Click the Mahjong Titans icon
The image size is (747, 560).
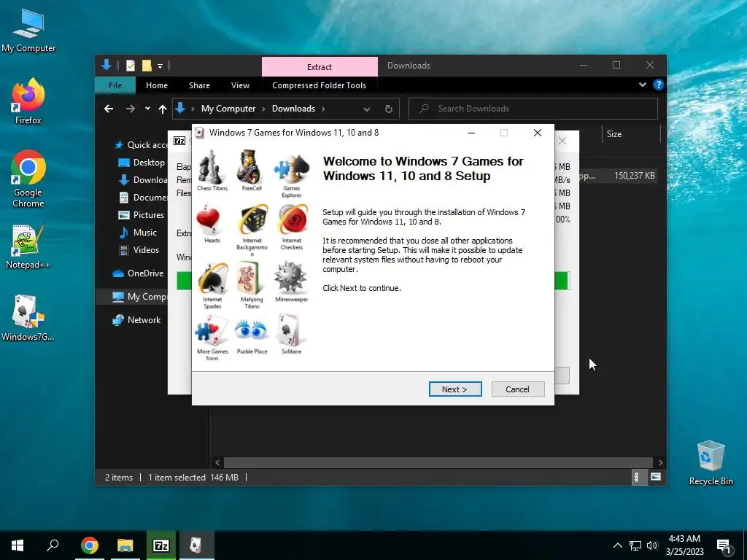pyautogui.click(x=252, y=285)
